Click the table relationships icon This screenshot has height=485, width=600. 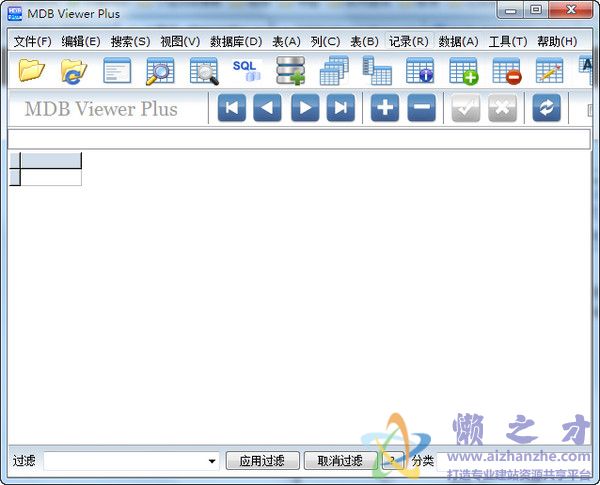click(x=377, y=70)
